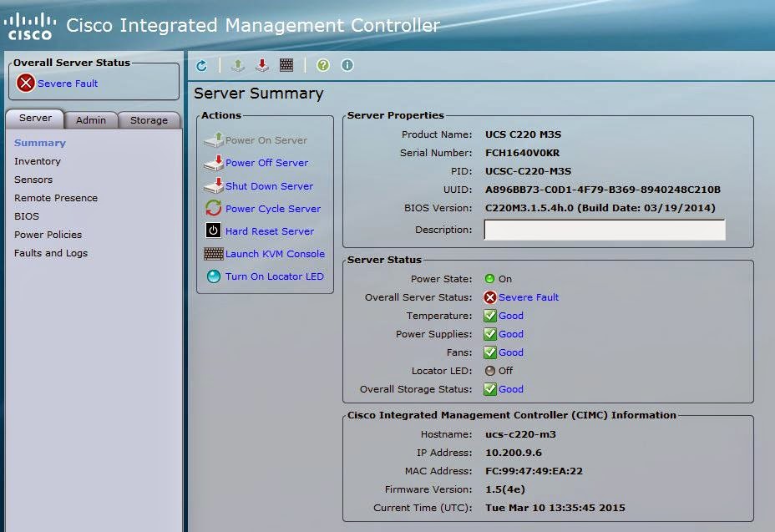This screenshot has height=532, width=775.
Task: Click the product name UCS C220 M3S
Action: [523, 134]
